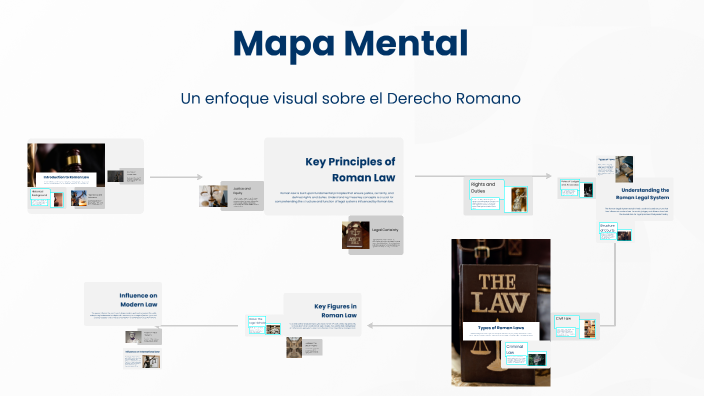Image resolution: width=704 pixels, height=396 pixels.
Task: Click the Key Figures body paragraph
Action: tap(323, 325)
